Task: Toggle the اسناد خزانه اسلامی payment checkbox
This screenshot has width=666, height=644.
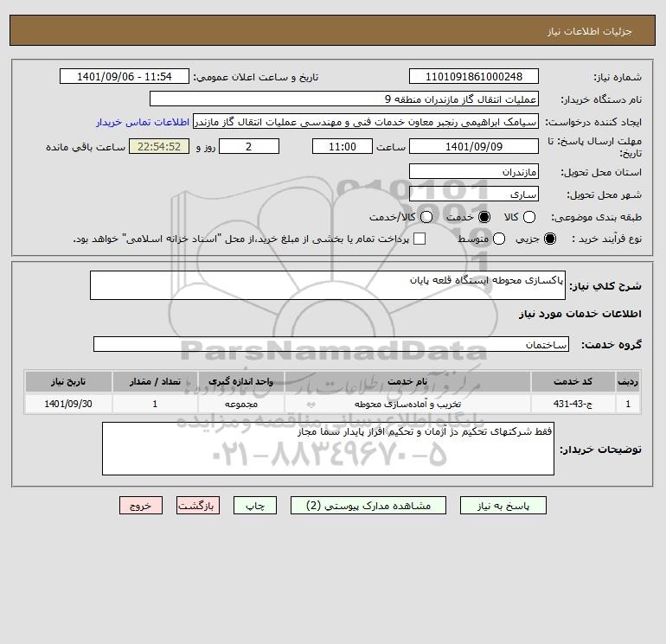Action: tap(419, 239)
